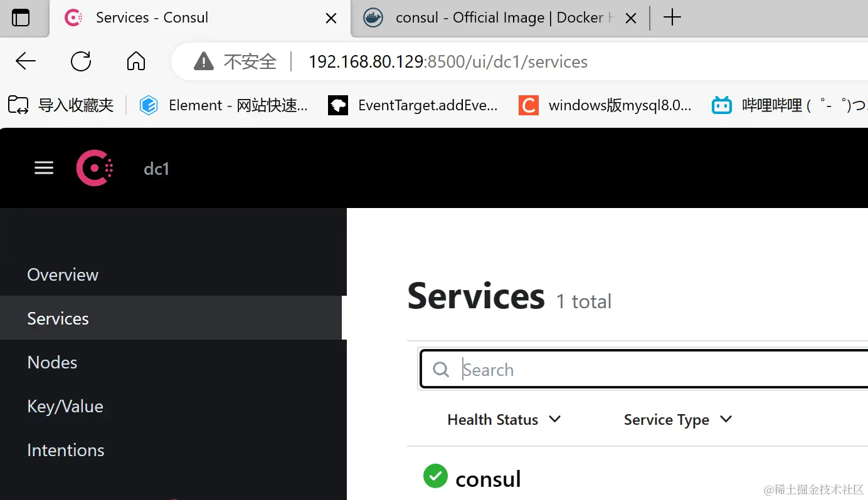
Task: Open the import favorites folder bookmark
Action: pos(61,105)
